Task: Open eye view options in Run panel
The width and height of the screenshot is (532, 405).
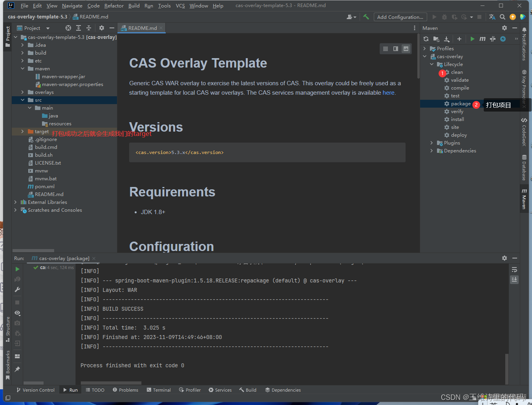Action: 17,313
